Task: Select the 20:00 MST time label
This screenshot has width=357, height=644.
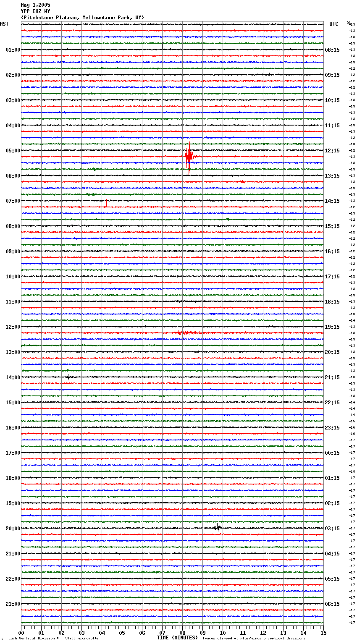Action: (13, 529)
